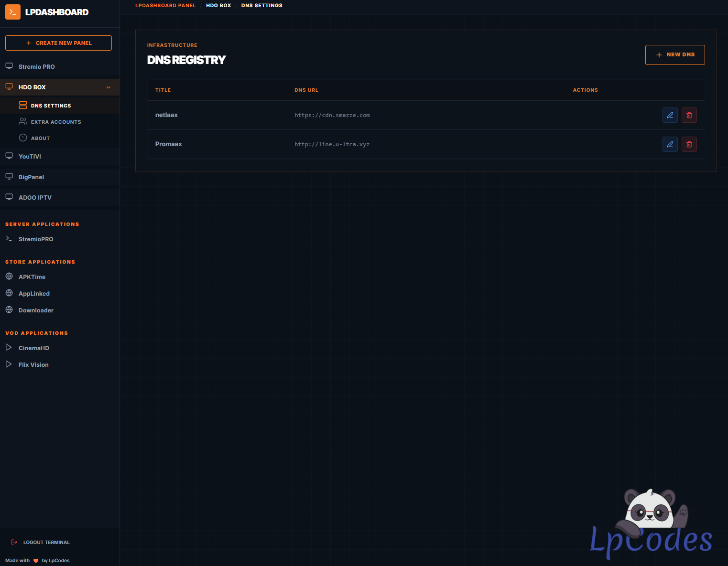Click the Extra Accounts users icon
Screen dimensions: 728x566
[23, 122]
